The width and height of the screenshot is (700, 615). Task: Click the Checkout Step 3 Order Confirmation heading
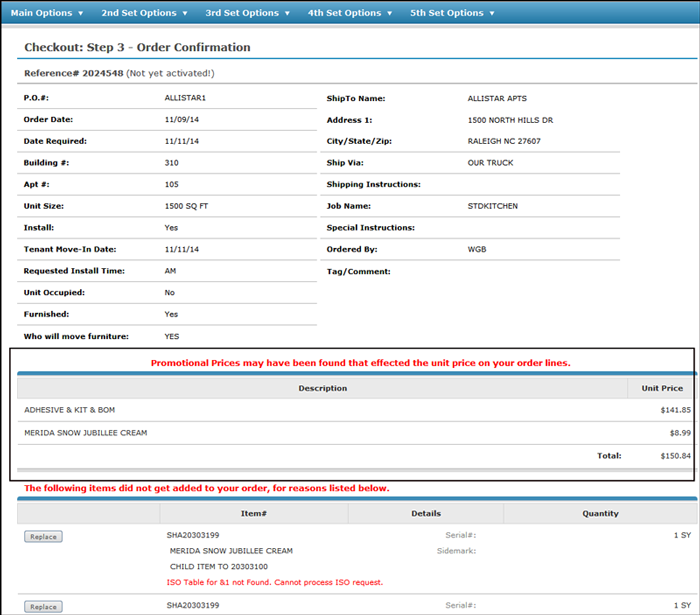click(x=137, y=47)
